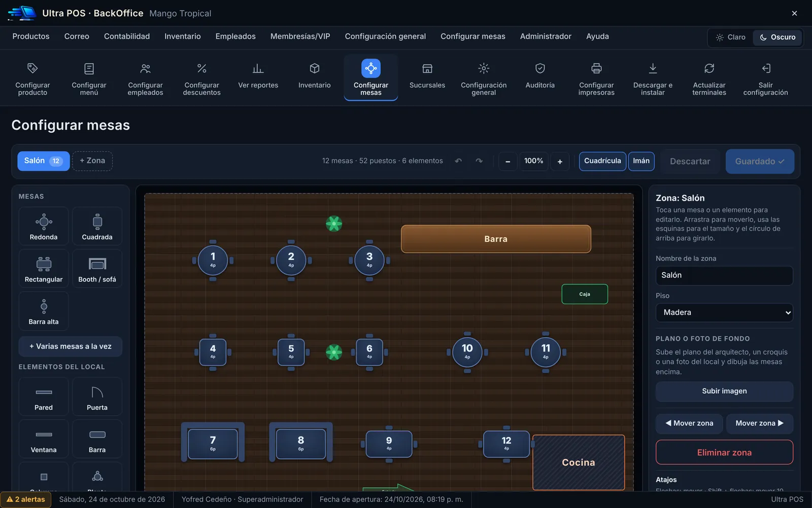812x508 pixels.
Task: Open Membresías/VIP menu
Action: point(300,37)
